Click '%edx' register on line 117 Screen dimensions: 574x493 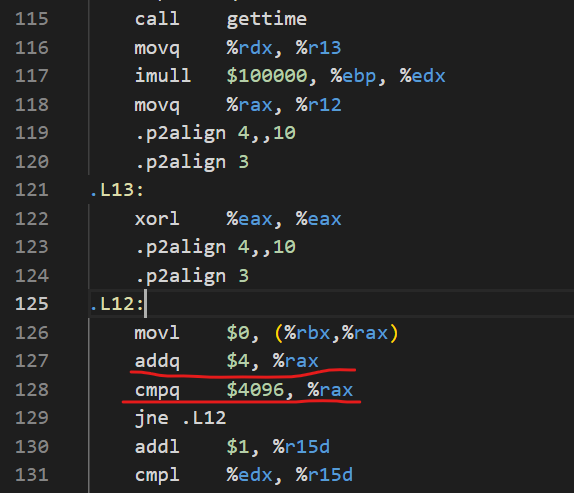click(x=422, y=76)
